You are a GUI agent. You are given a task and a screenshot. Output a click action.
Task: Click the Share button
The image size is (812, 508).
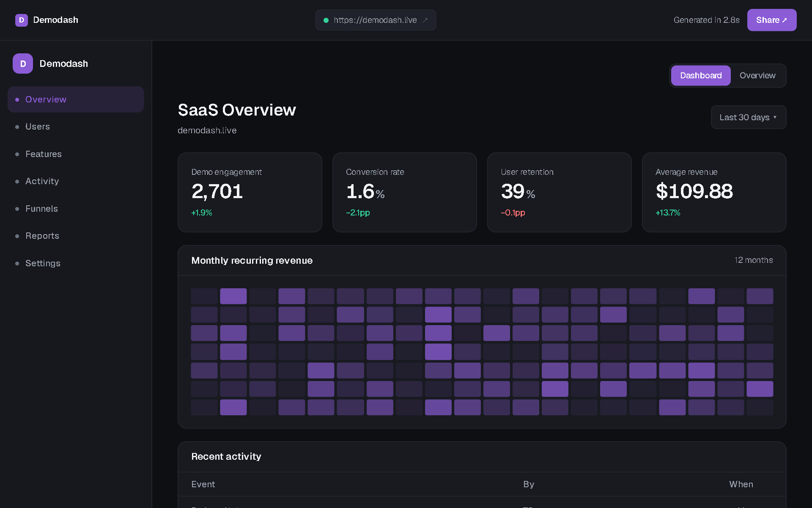[x=771, y=20]
